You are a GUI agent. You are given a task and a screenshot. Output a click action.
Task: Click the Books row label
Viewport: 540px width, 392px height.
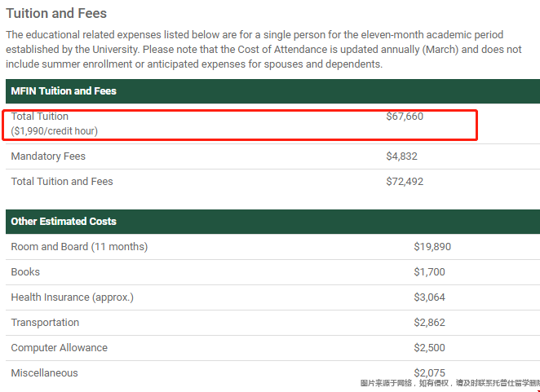coord(25,272)
